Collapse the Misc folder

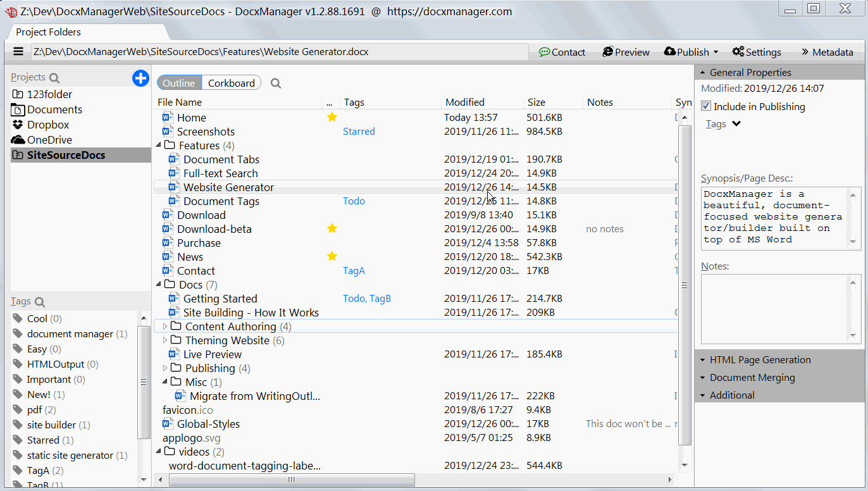(x=165, y=382)
